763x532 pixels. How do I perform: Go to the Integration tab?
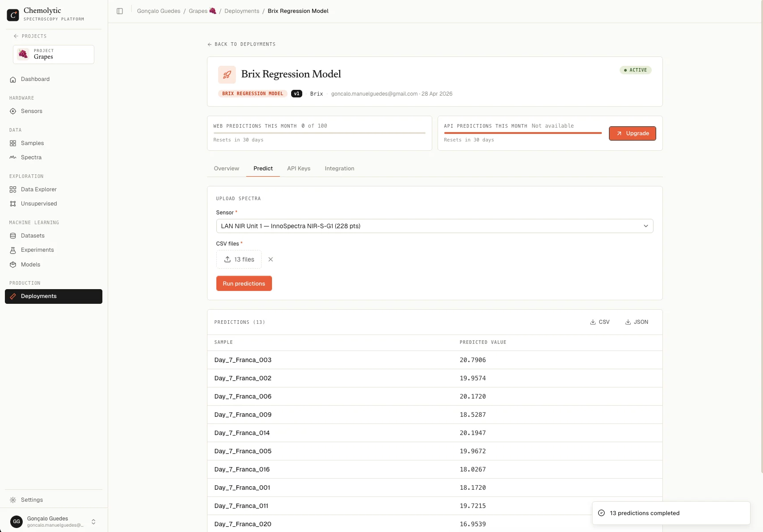point(340,169)
